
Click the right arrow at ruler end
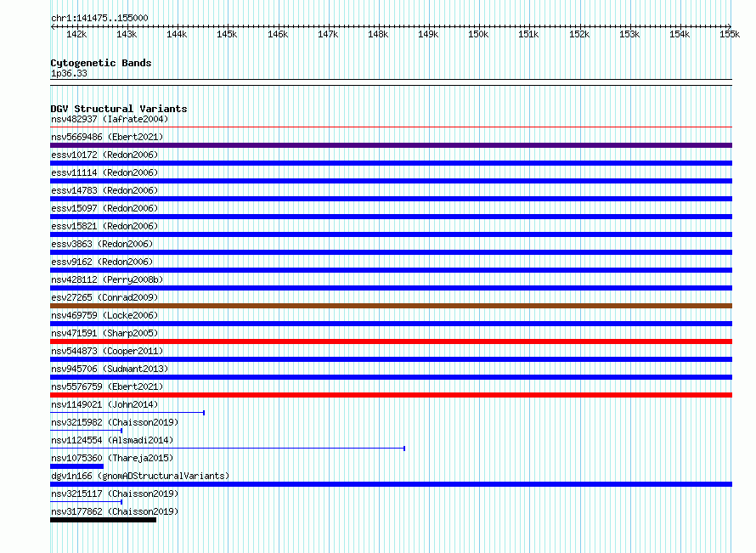click(x=729, y=26)
